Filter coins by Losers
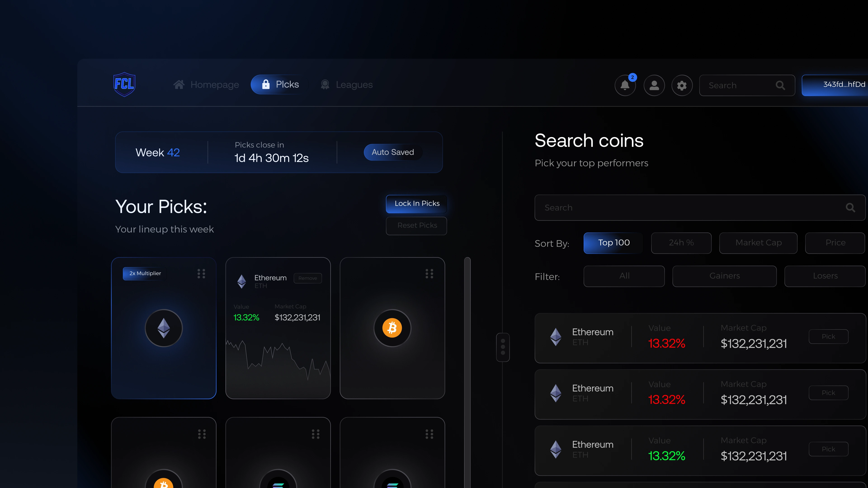868x488 pixels. [x=825, y=276]
